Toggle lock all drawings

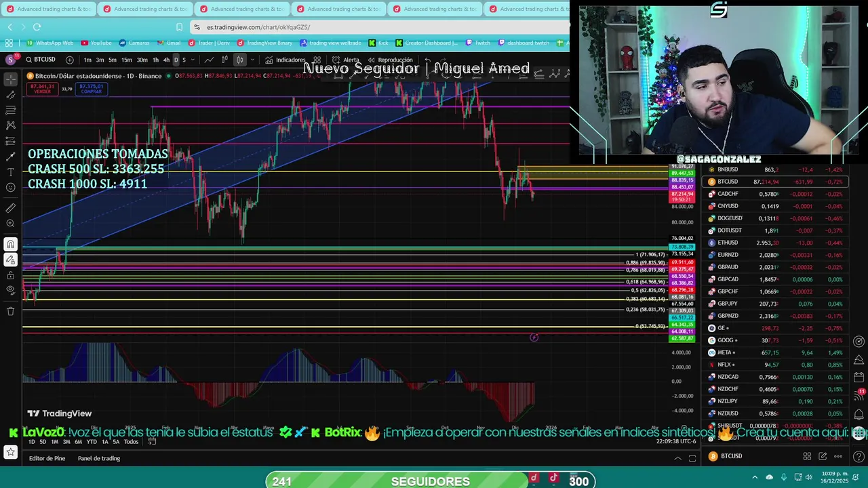[10, 275]
